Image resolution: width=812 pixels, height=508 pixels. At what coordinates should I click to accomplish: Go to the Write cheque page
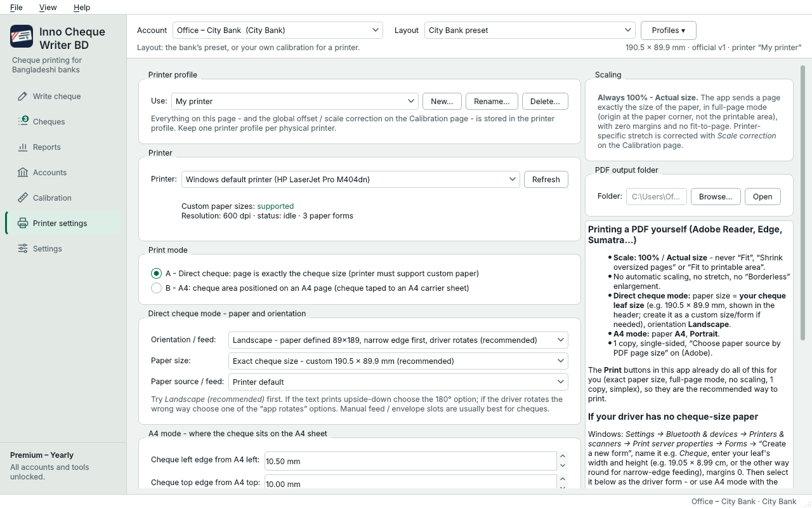[x=63, y=97]
